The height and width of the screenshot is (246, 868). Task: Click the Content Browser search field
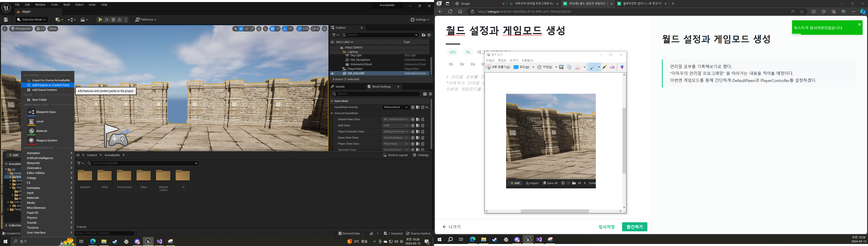click(x=143, y=163)
